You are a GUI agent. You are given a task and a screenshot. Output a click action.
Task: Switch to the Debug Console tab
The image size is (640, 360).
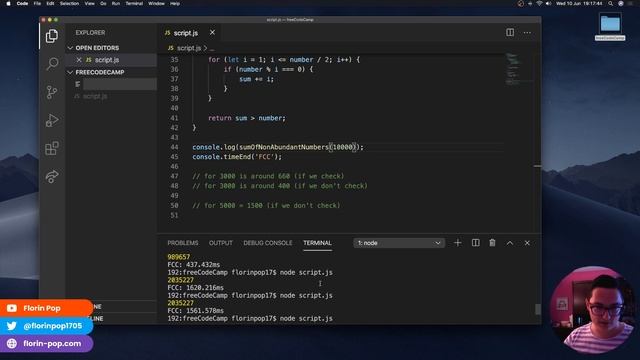[x=268, y=243]
